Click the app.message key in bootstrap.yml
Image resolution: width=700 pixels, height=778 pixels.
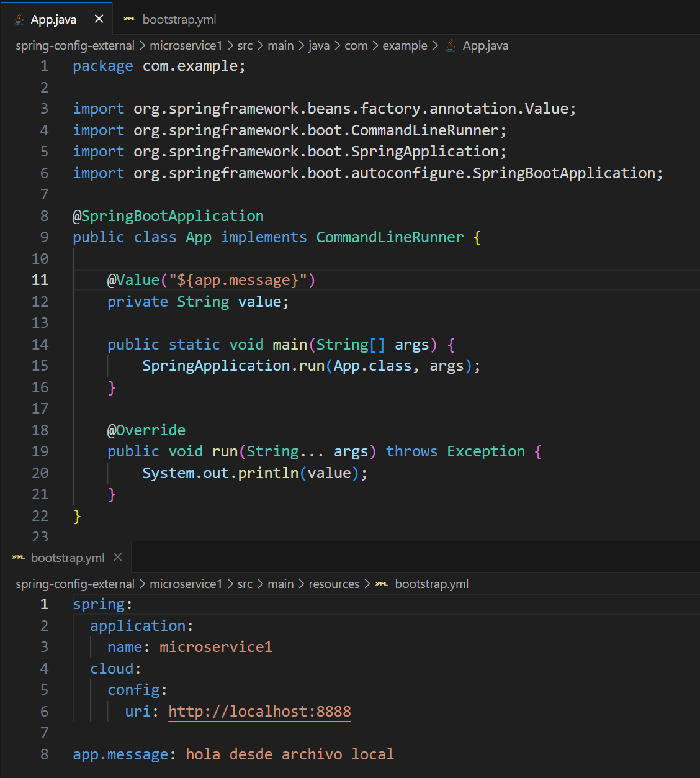(x=120, y=754)
